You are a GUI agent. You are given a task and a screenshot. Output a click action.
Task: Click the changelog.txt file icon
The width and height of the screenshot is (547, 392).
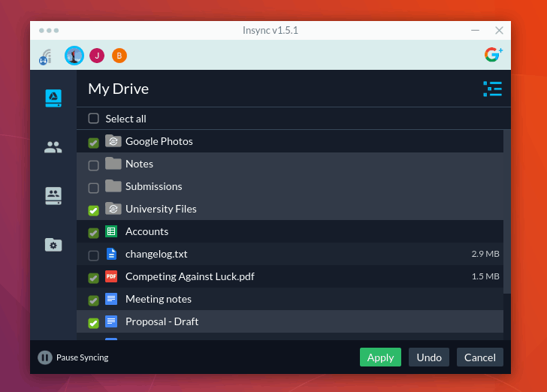[x=111, y=254]
